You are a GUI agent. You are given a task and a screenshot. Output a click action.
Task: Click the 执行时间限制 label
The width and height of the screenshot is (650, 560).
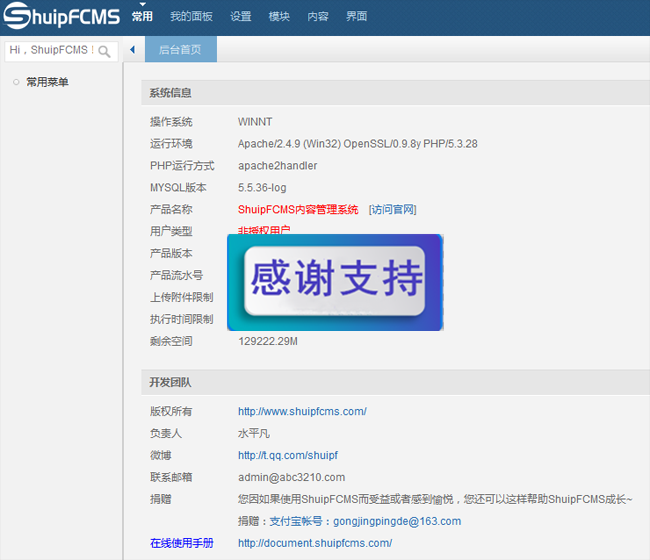pos(182,319)
